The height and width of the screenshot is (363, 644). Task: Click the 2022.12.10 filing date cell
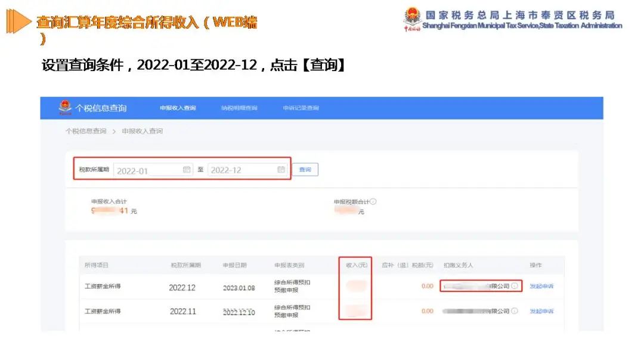[239, 312]
